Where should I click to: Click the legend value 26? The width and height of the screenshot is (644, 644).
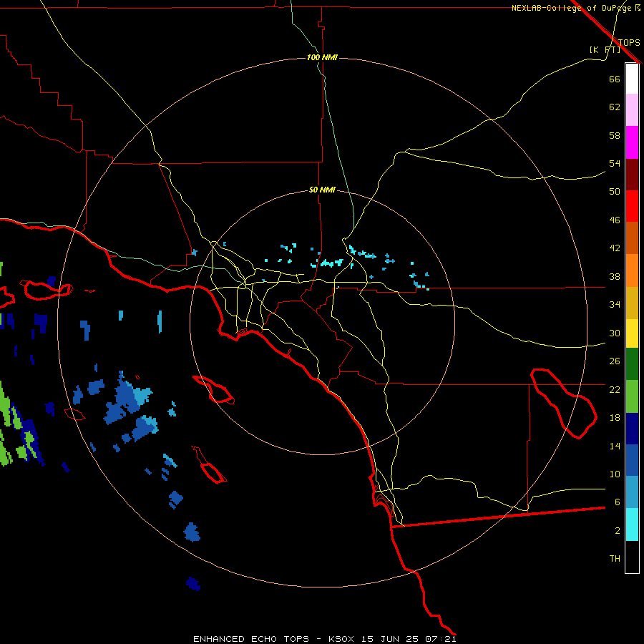point(615,361)
